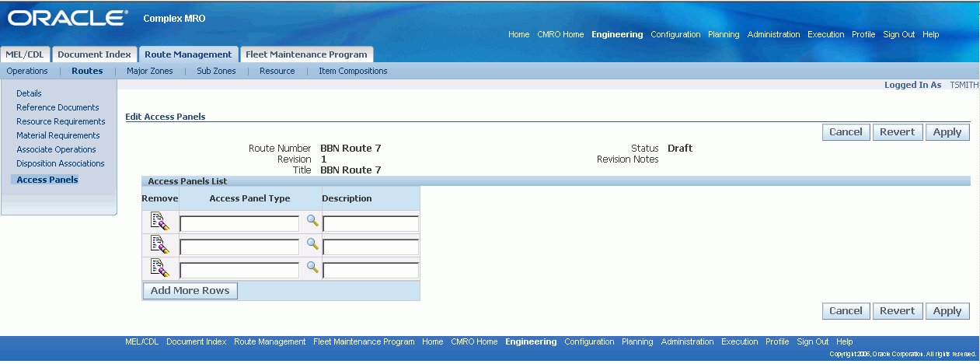Click the top Cancel button
This screenshot has height=364, width=980.
(x=846, y=131)
